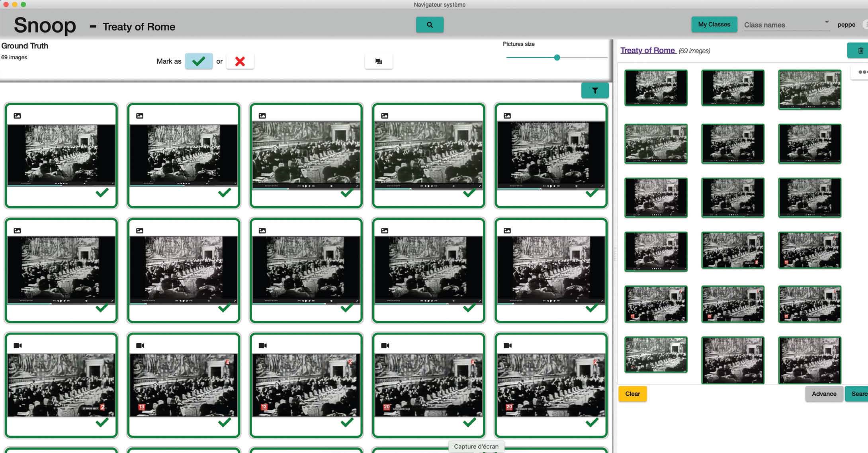Click the trash can delete button
Screen dimensions: 868x453
[x=860, y=51]
